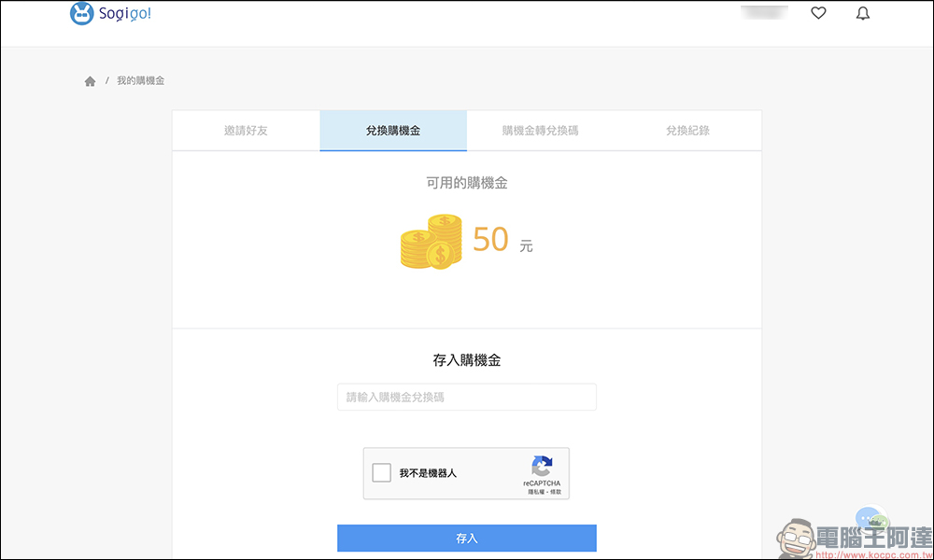Click the 我的購機金 breadcrumb link
This screenshot has width=934, height=560.
(141, 80)
